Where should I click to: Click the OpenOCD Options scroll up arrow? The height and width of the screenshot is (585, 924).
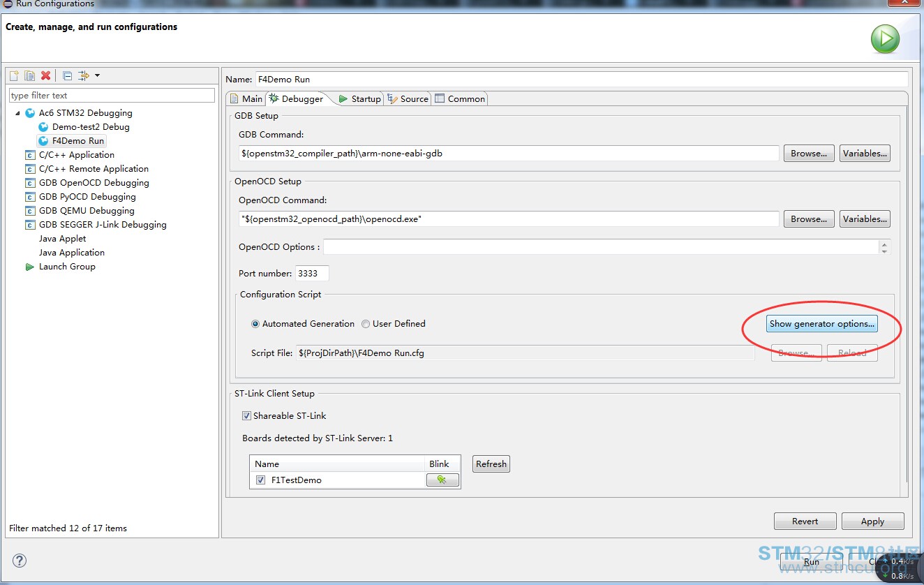885,243
